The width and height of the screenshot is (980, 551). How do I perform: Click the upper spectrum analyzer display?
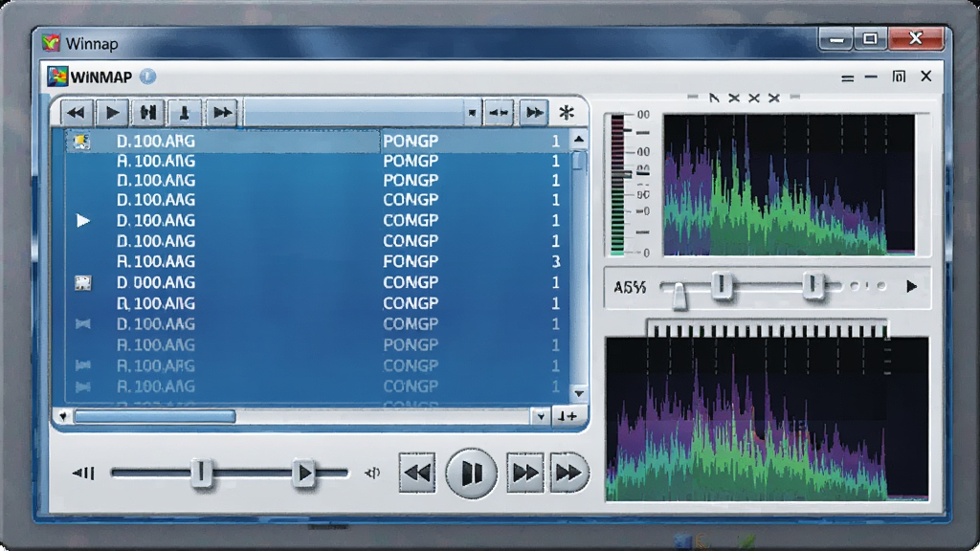[789, 185]
